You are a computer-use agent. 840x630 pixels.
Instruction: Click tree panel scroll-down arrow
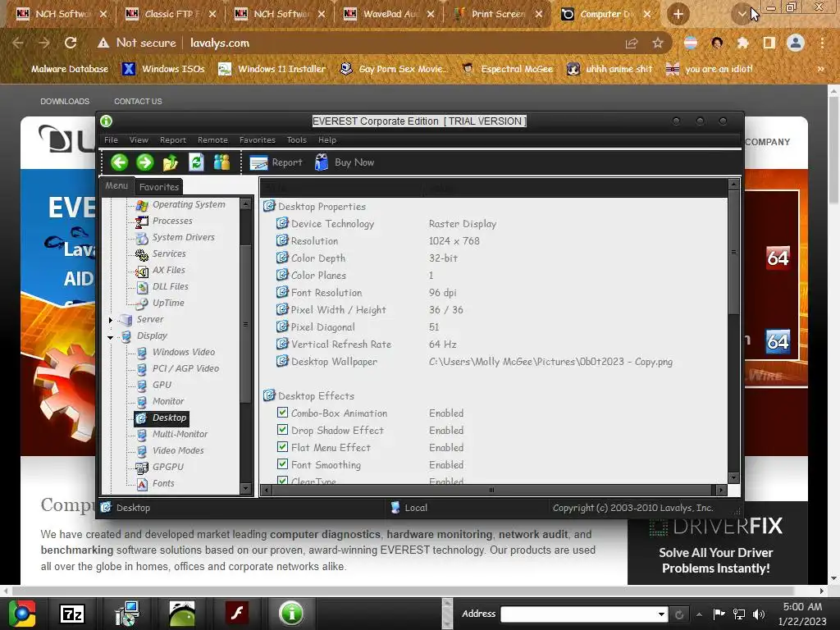pos(245,488)
